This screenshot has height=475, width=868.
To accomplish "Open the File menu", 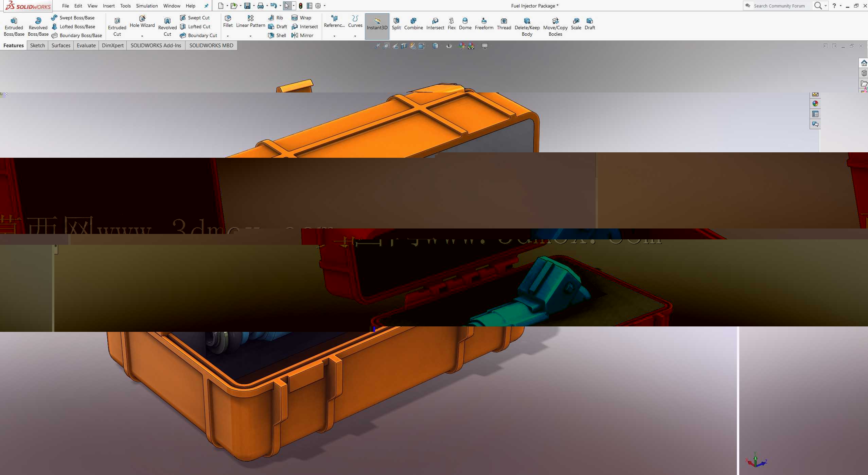I will [x=66, y=6].
